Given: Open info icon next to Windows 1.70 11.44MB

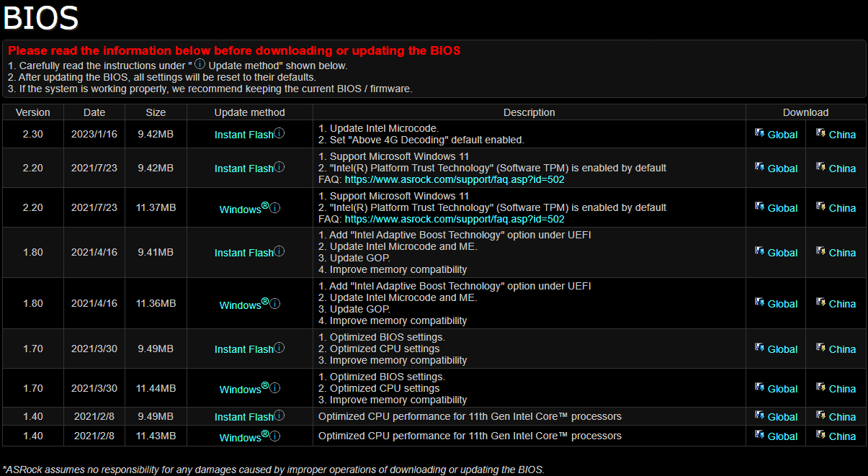Looking at the screenshot, I should [275, 388].
